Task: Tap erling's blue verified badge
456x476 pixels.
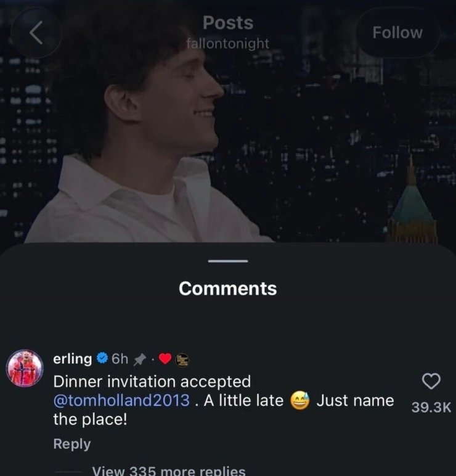Action: click(102, 358)
